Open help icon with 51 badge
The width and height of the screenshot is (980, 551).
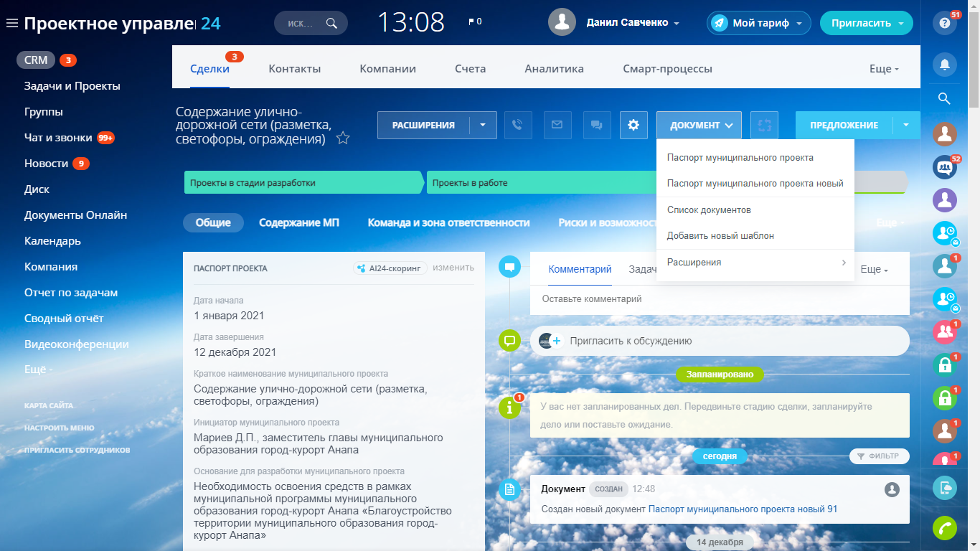pos(945,23)
